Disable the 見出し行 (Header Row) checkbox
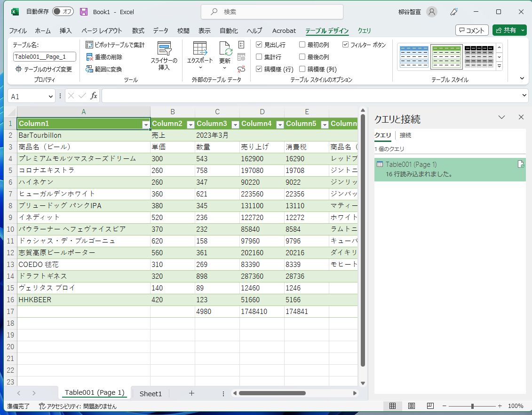 [x=259, y=45]
